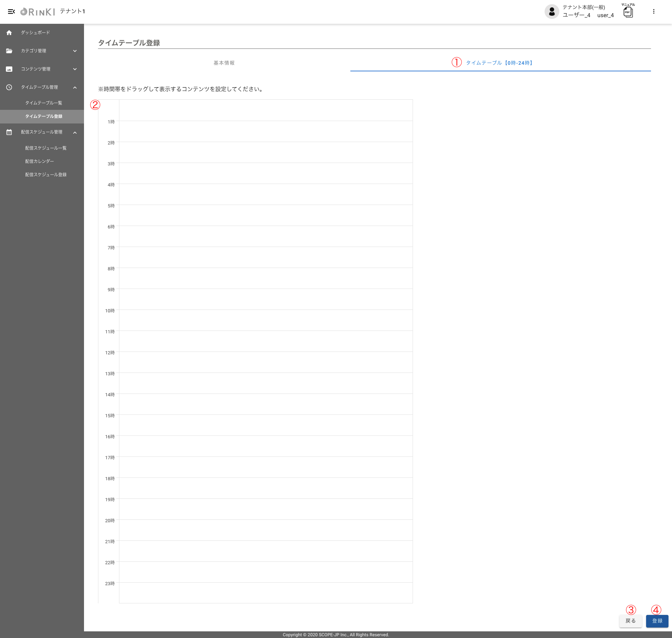Click the home dashboard icon

point(9,33)
